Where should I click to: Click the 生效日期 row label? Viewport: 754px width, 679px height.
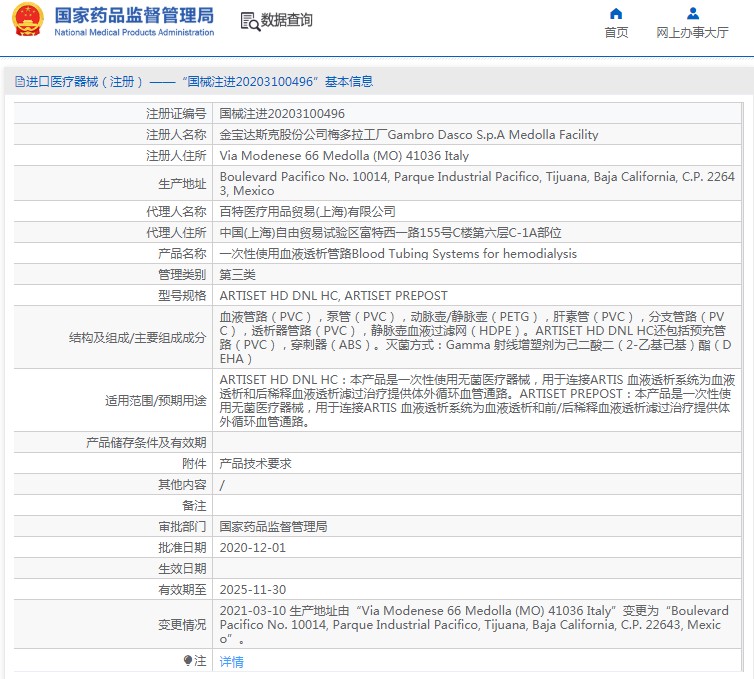coord(182,569)
